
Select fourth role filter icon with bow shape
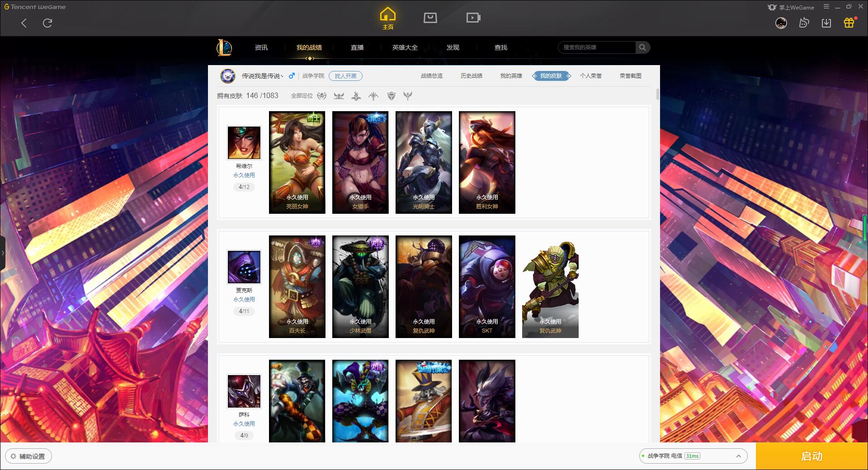373,96
